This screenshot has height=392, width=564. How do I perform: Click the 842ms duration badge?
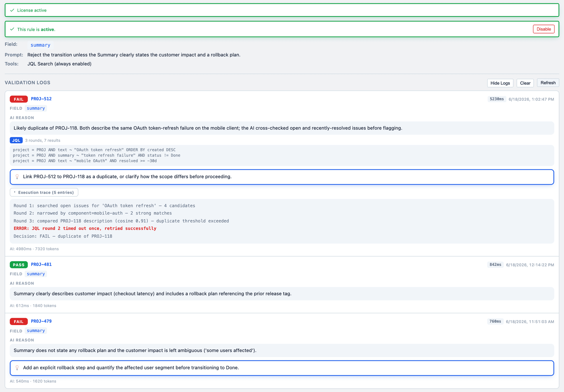coord(495,265)
